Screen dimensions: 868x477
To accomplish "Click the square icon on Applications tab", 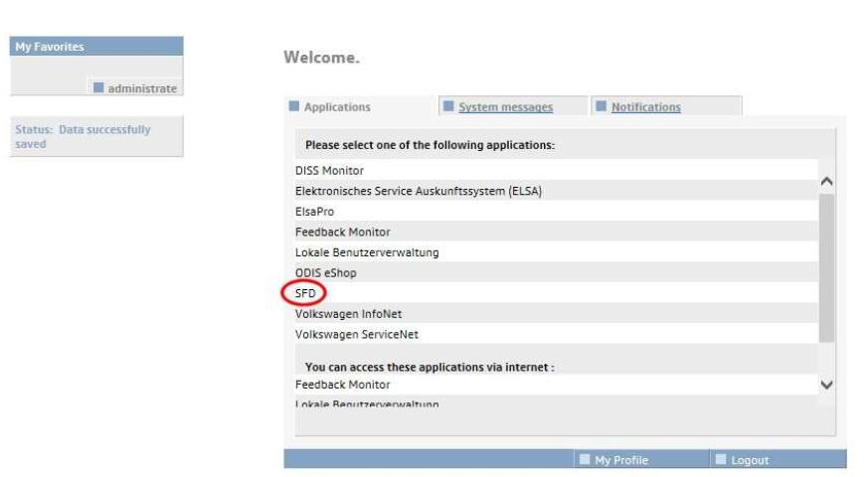I will tap(294, 105).
